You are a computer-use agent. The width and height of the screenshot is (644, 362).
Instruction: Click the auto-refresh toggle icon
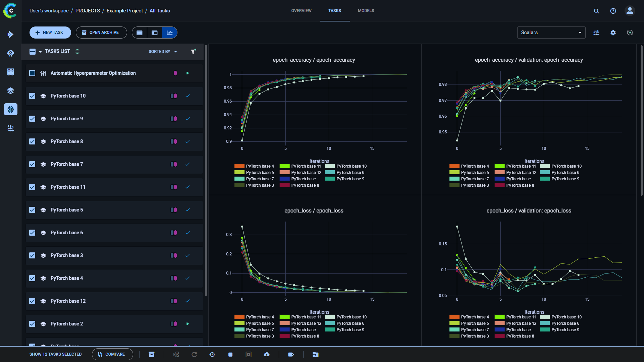coord(630,32)
